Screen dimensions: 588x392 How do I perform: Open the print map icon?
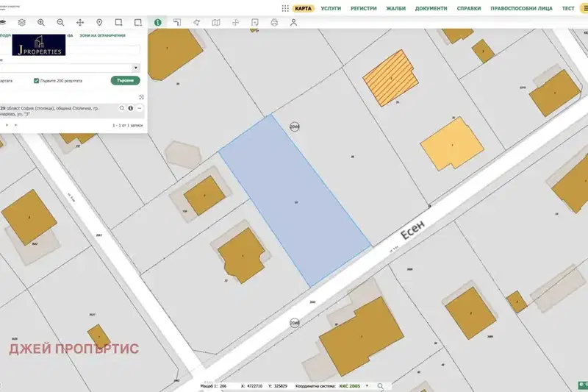click(274, 23)
